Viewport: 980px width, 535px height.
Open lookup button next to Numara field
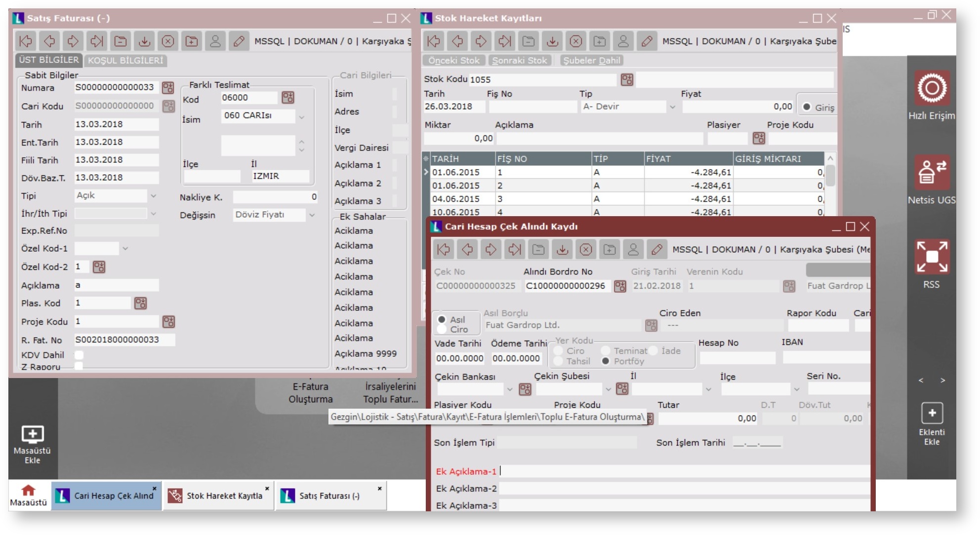pos(168,88)
